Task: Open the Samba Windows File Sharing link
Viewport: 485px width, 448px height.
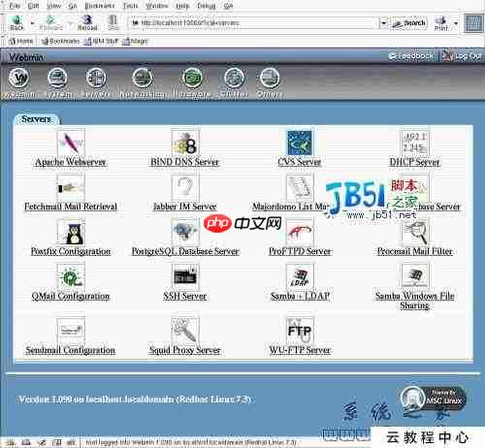Action: point(414,301)
